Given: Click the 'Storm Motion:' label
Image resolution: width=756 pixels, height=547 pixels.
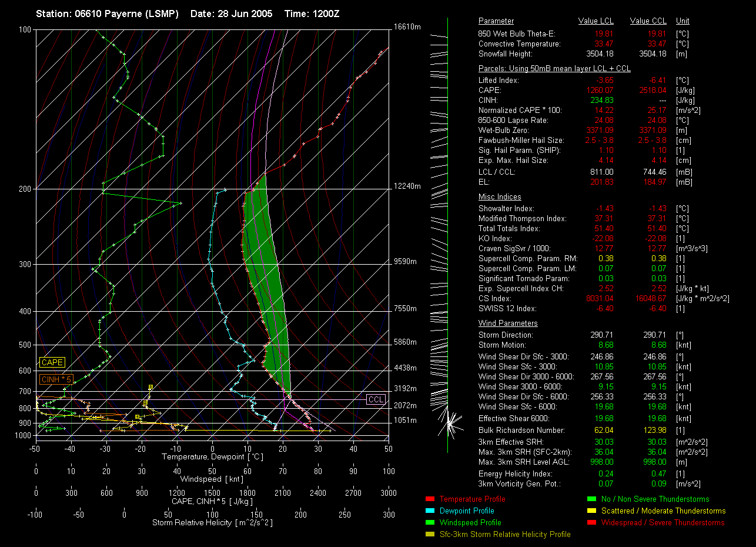Looking at the screenshot, I should [x=501, y=345].
